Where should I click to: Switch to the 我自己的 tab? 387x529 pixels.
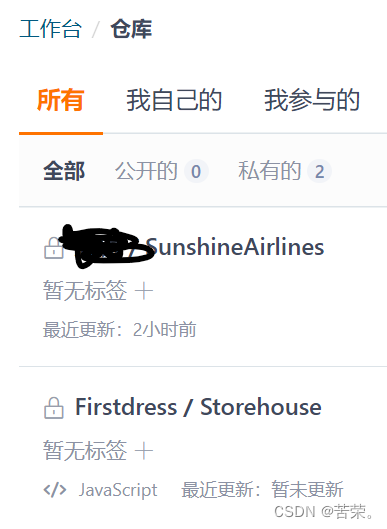coord(174,100)
